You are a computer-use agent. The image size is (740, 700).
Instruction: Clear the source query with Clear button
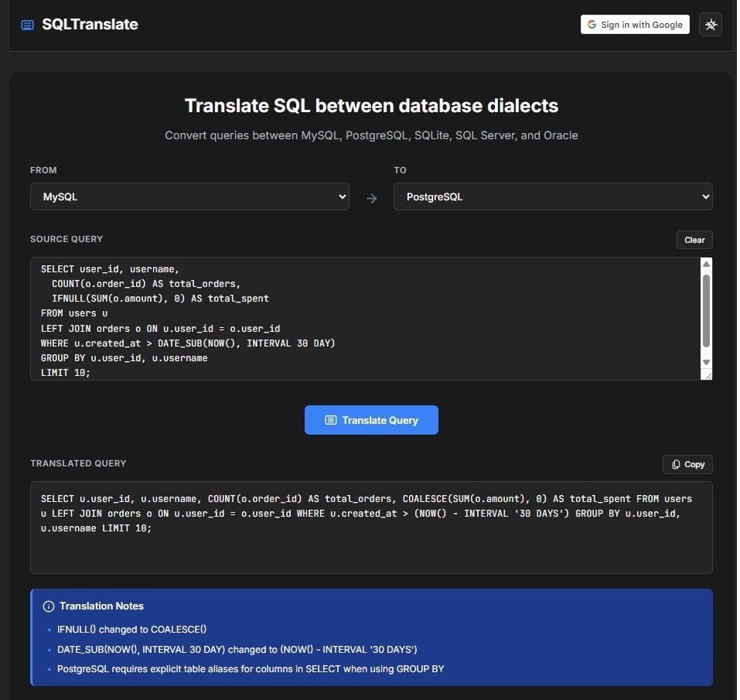point(694,240)
